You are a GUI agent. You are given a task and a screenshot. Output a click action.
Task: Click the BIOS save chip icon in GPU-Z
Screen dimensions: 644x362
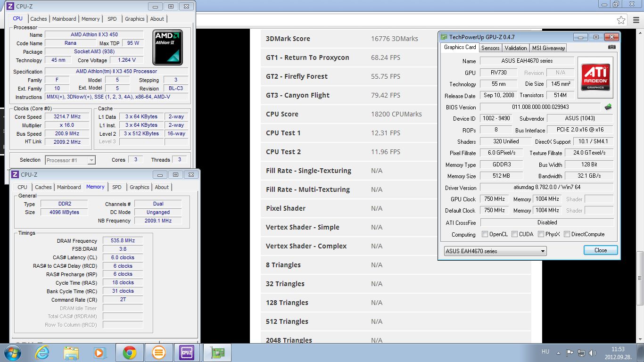click(608, 107)
